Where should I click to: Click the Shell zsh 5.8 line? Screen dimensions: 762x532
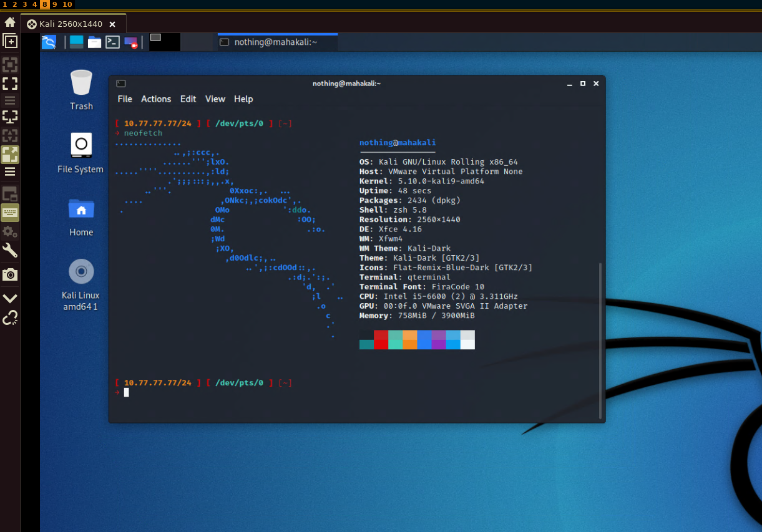393,210
